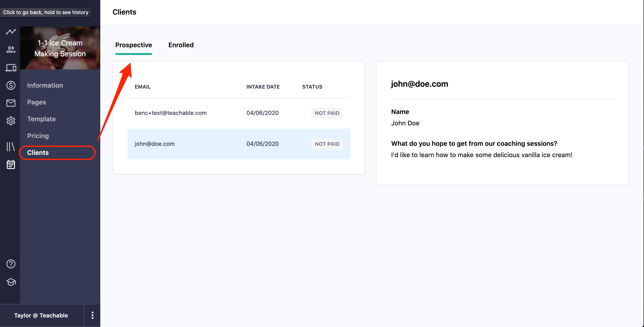Click the vanilla ice cream answer text
The height and width of the screenshot is (327, 644).
pyautogui.click(x=482, y=155)
